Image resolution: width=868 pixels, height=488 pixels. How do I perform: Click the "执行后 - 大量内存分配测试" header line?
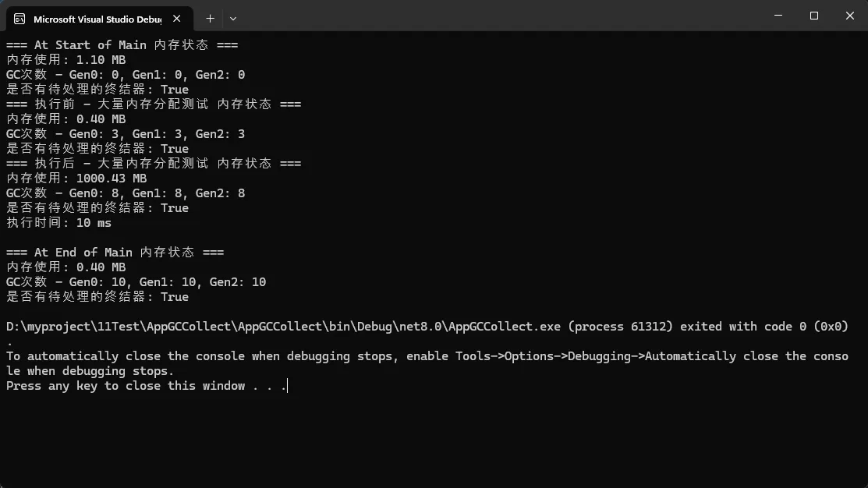click(153, 164)
